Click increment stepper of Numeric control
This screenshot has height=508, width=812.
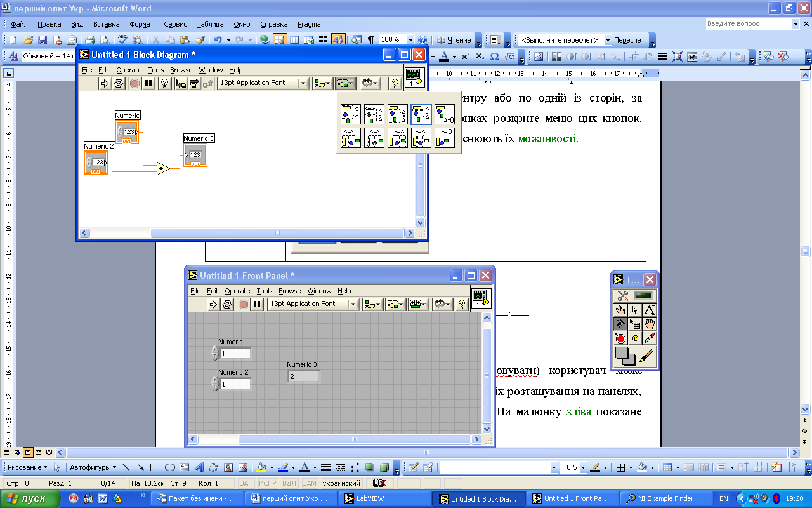tap(215, 351)
